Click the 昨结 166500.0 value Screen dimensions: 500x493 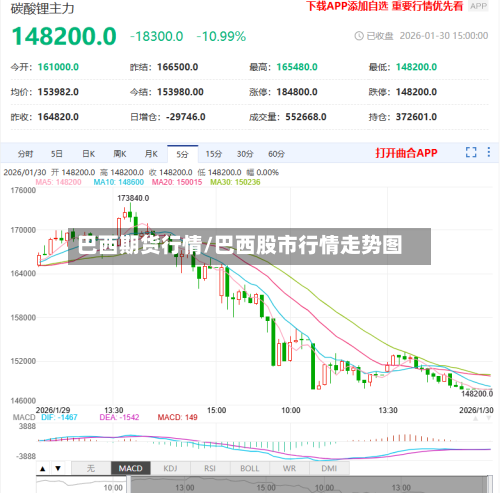point(177,67)
